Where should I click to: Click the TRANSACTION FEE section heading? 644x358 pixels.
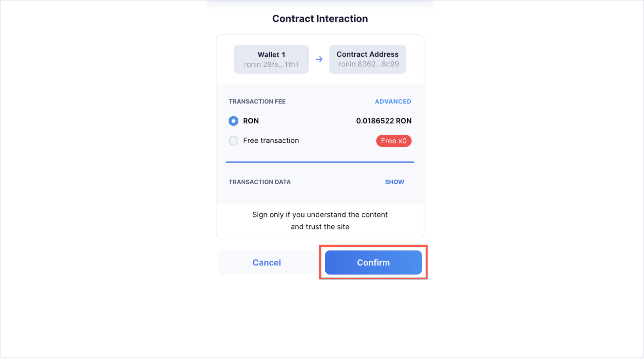click(x=257, y=101)
